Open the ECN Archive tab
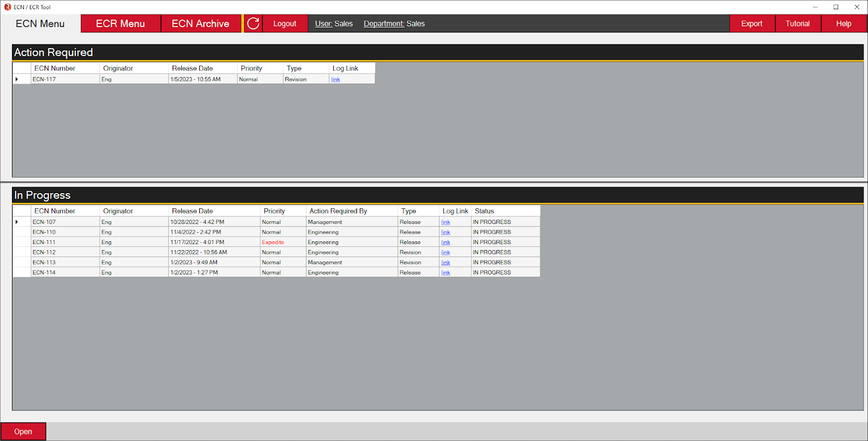Screen dimensions: 868x441 tap(200, 23)
